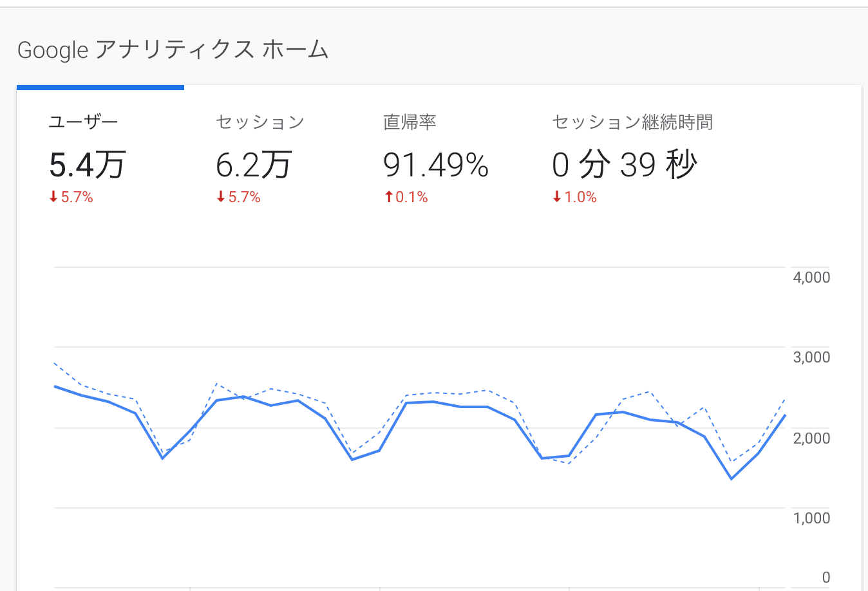Viewport: 868px width, 591px height.
Task: Click the 3,000 y-axis label
Action: click(x=811, y=357)
